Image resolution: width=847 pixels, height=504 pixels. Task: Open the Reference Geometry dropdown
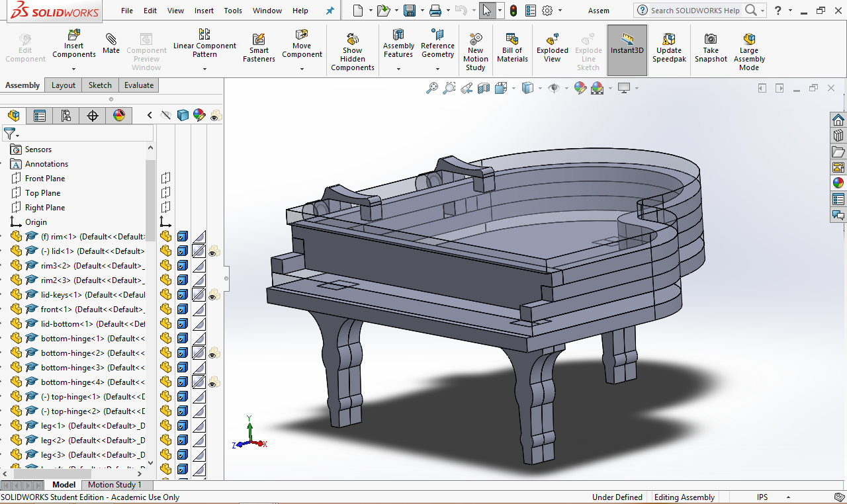[x=437, y=67]
